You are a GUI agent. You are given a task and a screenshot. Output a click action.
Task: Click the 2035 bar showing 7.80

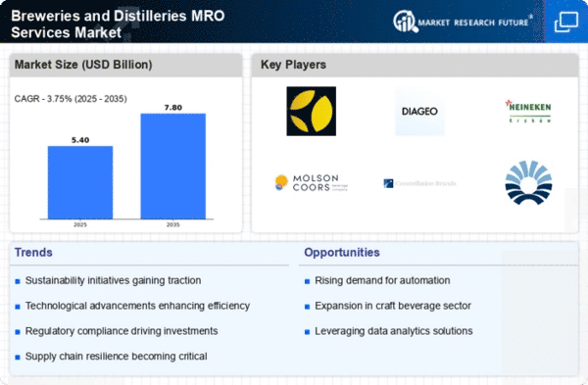click(172, 167)
